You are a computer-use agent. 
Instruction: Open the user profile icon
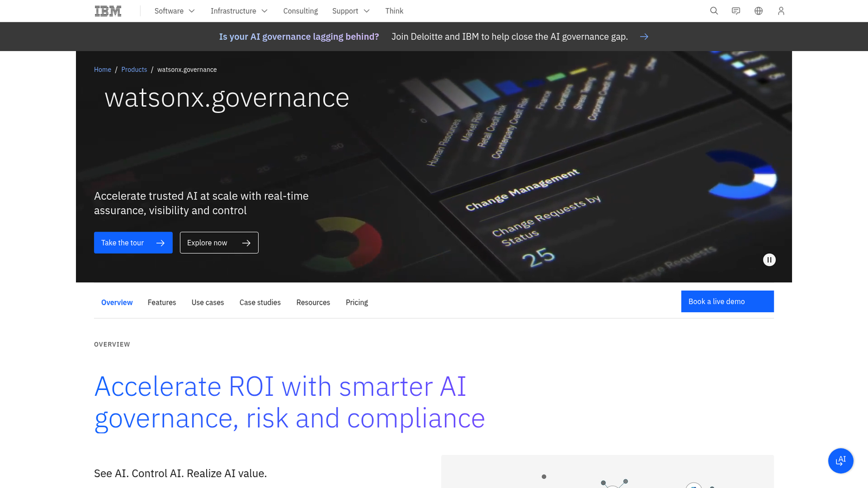[x=781, y=11]
